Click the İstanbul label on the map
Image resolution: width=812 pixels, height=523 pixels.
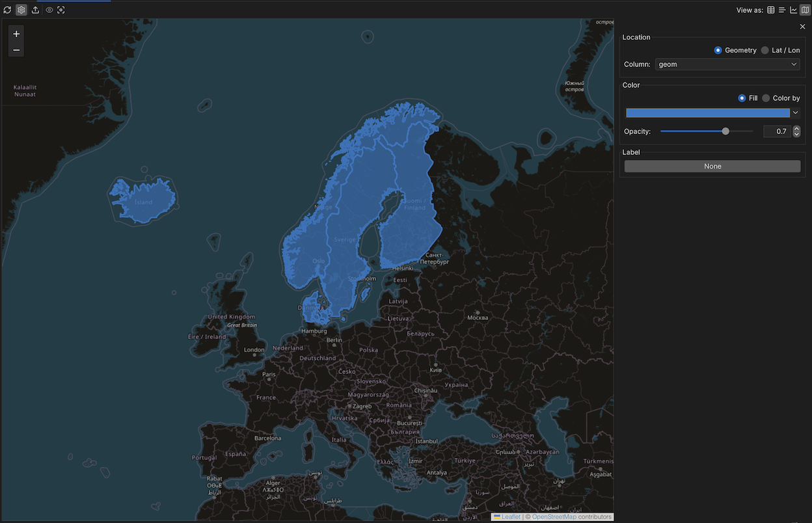click(x=427, y=441)
